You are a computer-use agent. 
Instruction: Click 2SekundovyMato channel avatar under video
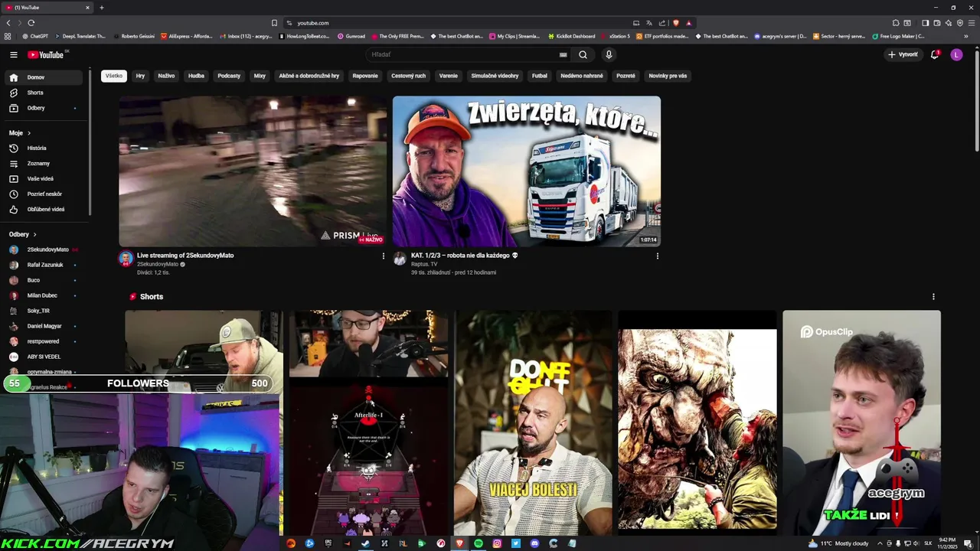pos(126,259)
